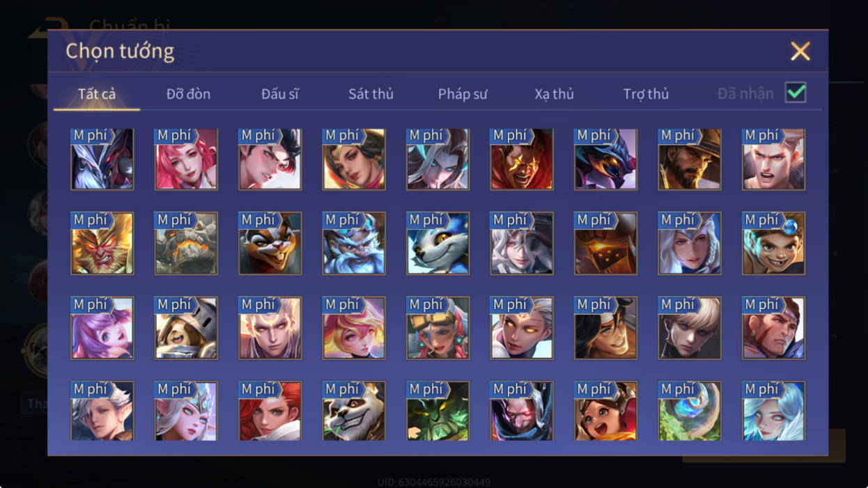Pick the green tree monster hero

438,411
